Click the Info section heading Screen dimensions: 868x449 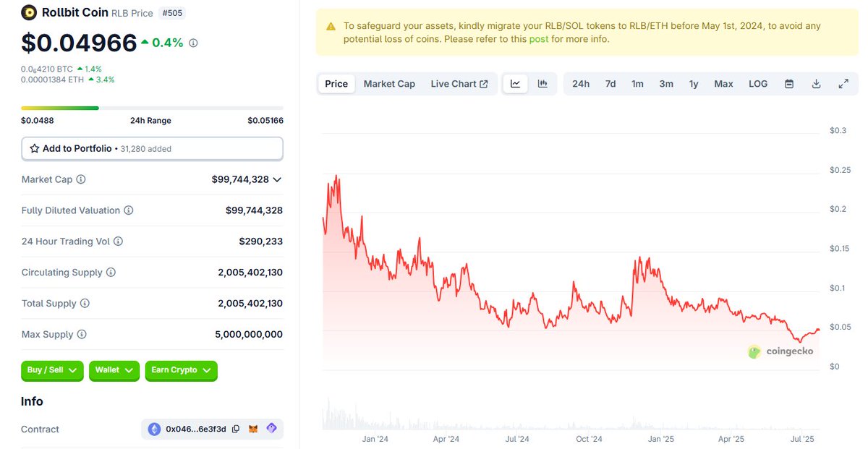click(x=32, y=401)
